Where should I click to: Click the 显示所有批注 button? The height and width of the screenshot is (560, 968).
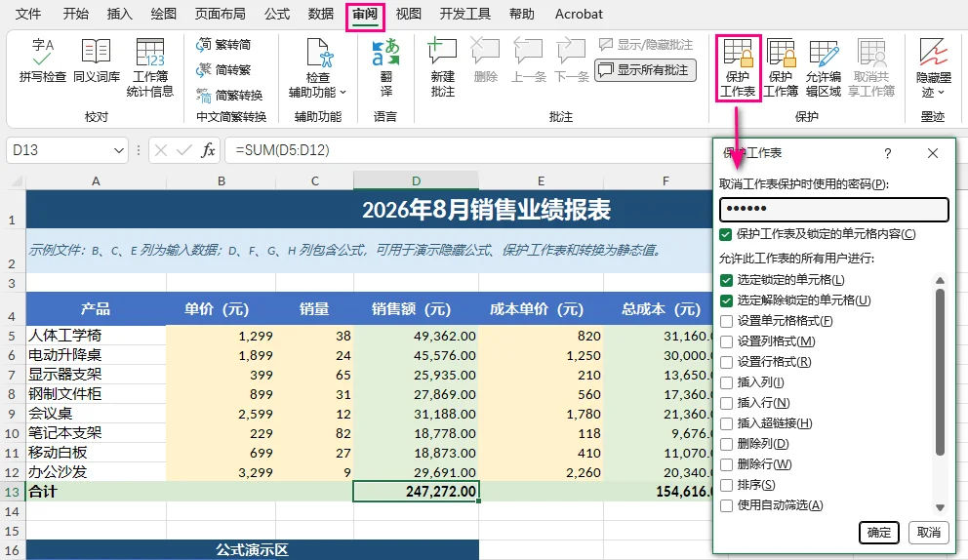point(645,70)
